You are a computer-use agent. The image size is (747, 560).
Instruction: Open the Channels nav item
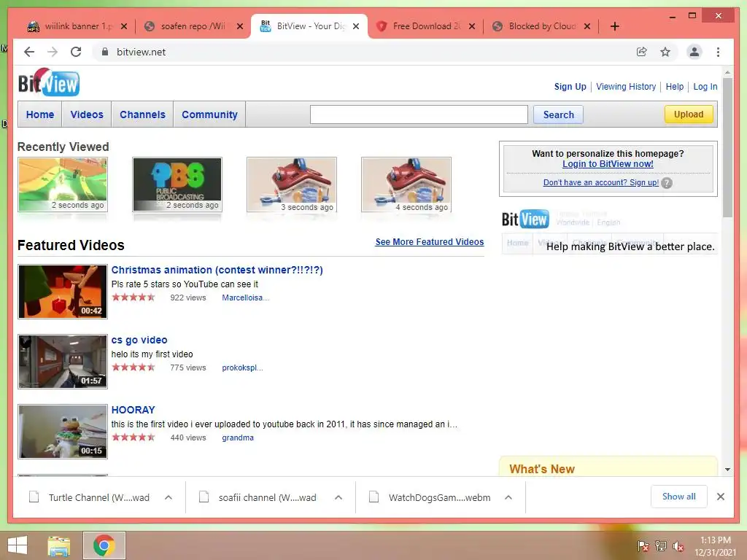click(x=142, y=114)
